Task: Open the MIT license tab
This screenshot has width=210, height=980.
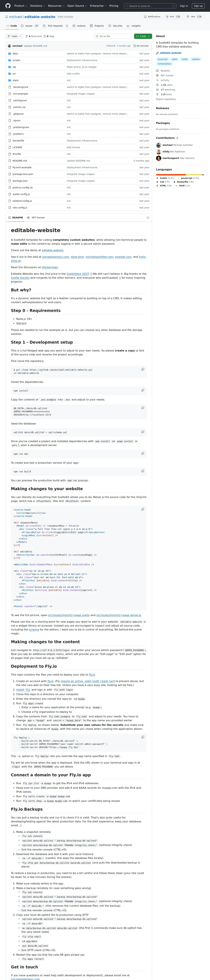Action: (36, 218)
